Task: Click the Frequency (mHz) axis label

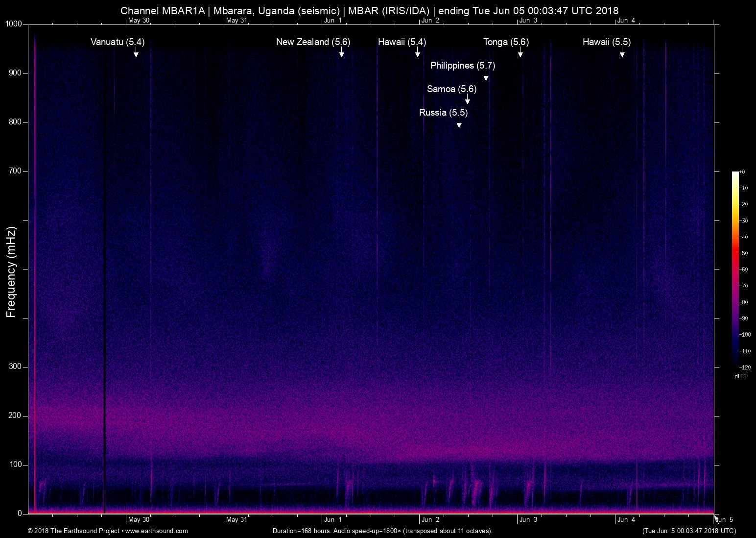Action: click(x=11, y=272)
